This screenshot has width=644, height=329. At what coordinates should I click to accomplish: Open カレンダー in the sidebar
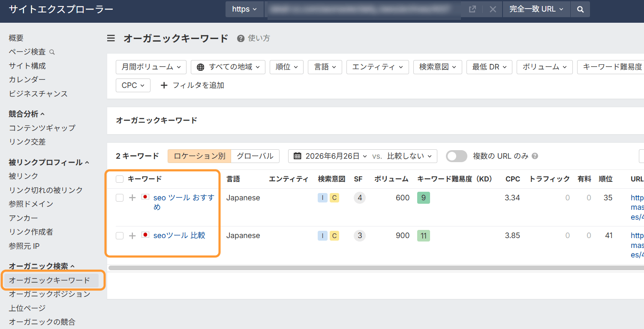point(27,80)
